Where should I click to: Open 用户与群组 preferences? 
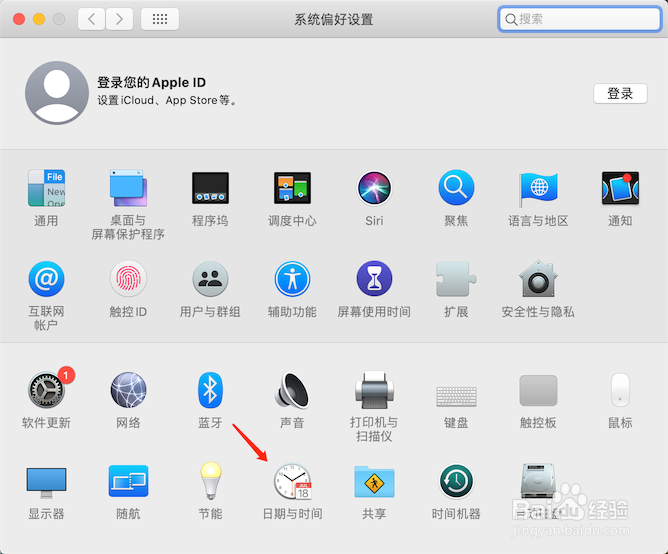tap(210, 279)
